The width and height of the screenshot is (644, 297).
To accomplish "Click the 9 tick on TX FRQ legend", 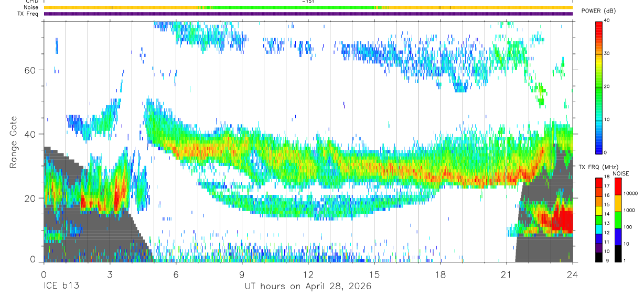I will click(x=607, y=260).
